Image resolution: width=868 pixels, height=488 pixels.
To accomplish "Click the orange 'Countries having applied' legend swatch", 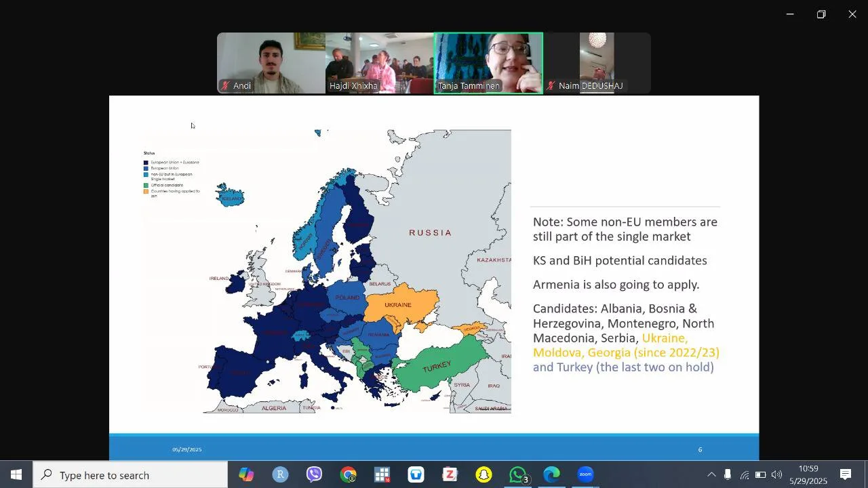I will (x=146, y=192).
